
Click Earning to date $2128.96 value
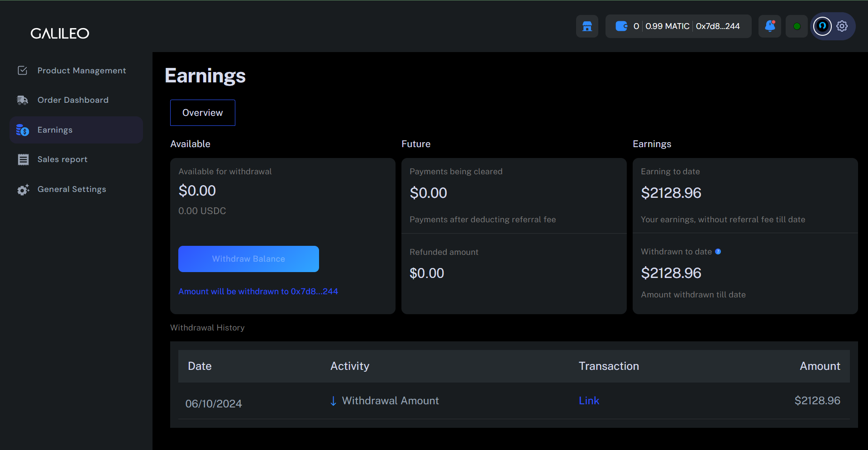coord(671,193)
